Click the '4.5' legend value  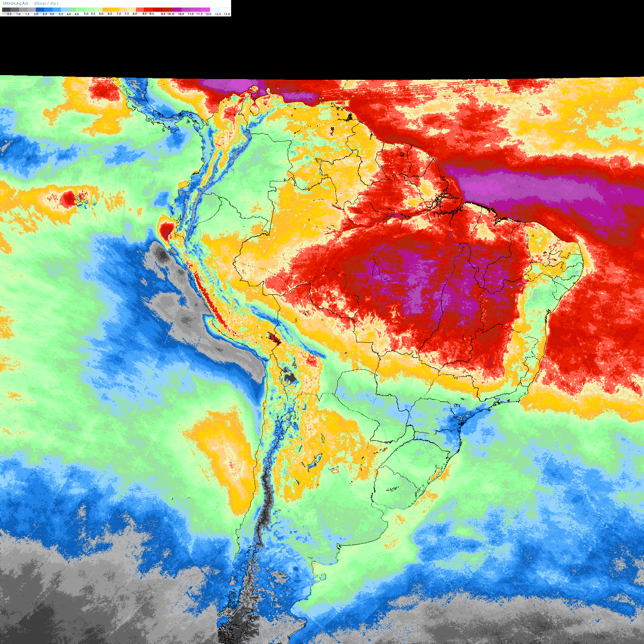tap(77, 14)
